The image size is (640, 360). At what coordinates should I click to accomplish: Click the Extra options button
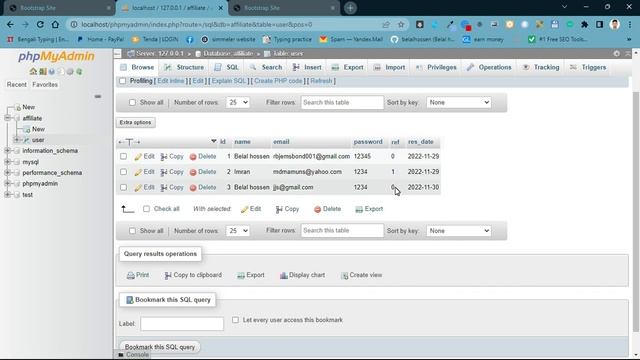[136, 122]
